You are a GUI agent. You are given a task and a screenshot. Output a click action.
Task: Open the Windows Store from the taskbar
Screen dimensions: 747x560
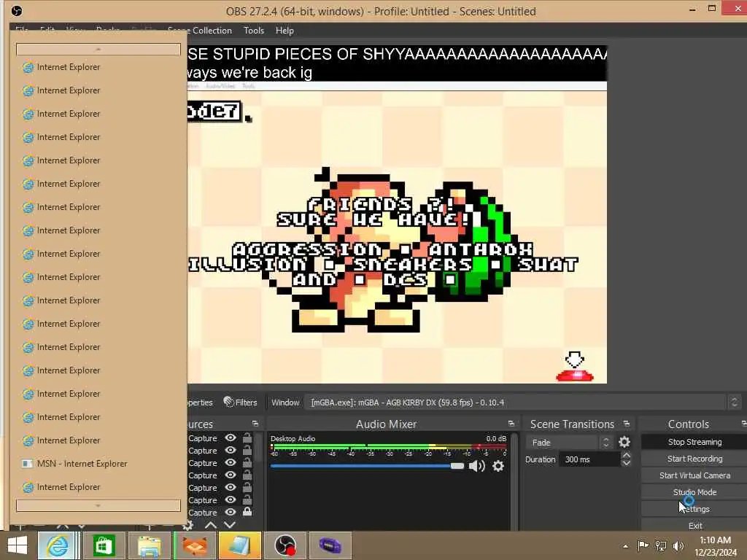(x=104, y=545)
